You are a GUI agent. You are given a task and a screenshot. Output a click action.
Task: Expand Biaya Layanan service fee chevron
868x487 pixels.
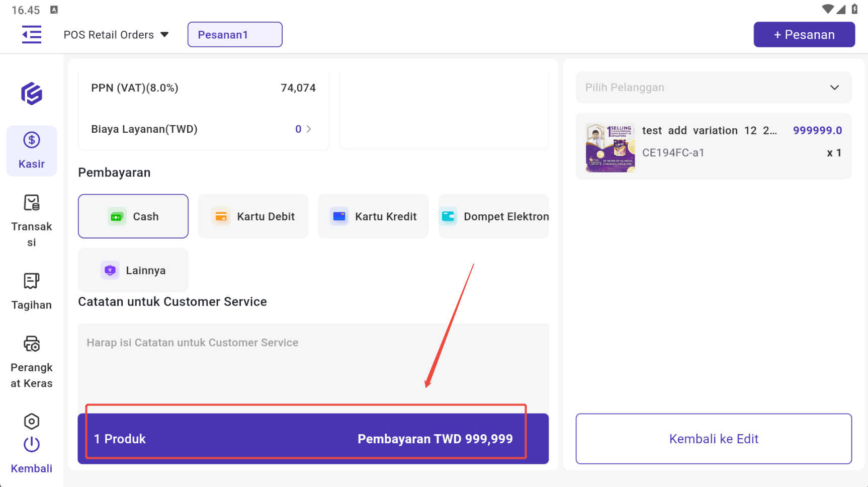308,129
